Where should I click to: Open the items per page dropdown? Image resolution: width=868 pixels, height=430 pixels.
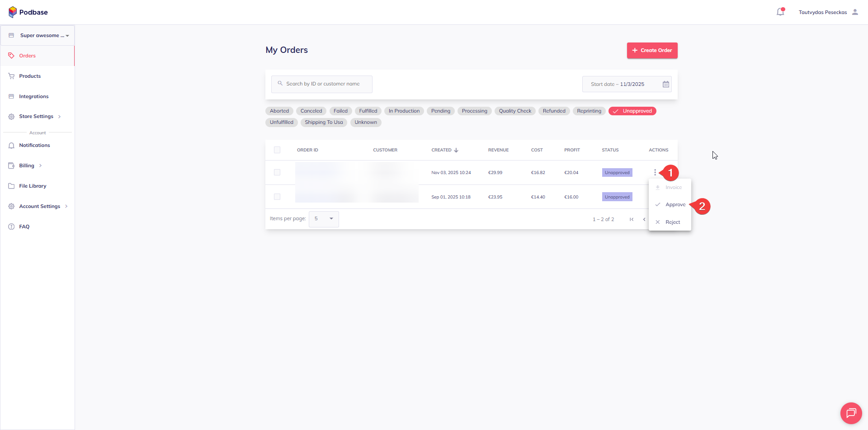324,219
